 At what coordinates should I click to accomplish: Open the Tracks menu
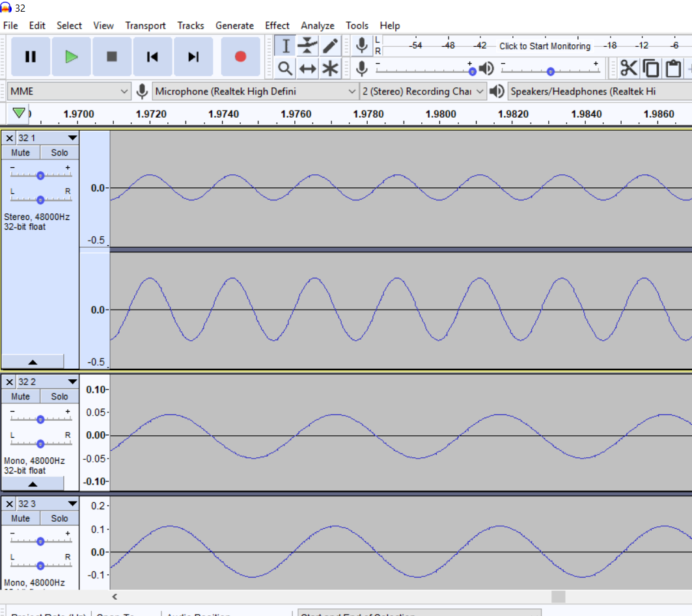point(191,25)
